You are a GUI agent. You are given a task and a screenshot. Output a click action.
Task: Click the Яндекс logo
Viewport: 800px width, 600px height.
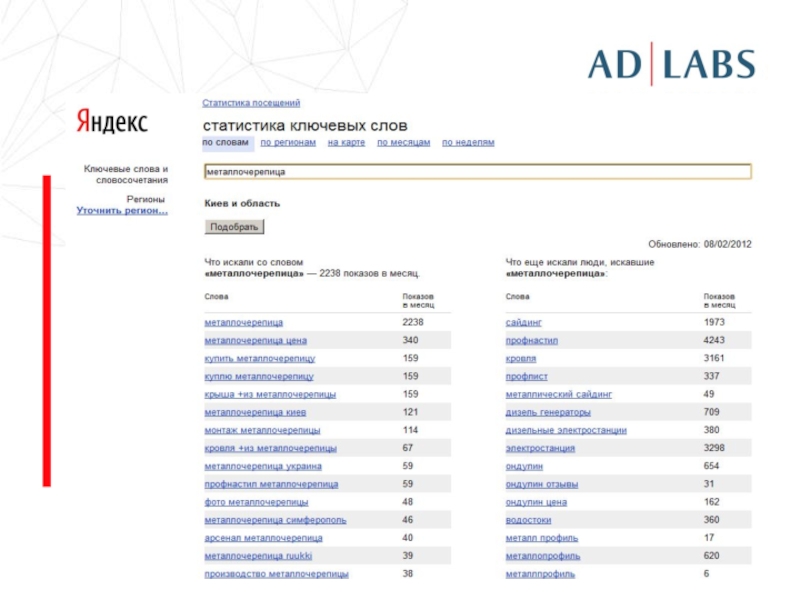click(x=112, y=121)
